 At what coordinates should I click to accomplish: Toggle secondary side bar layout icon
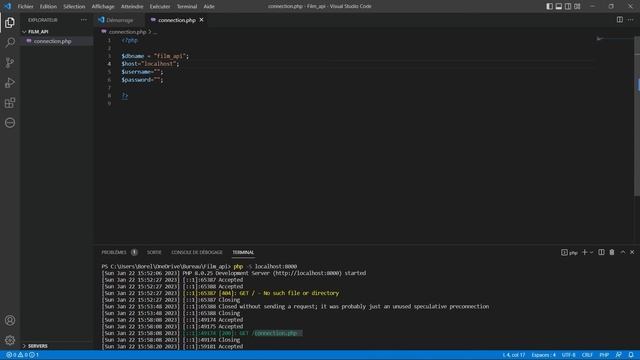point(568,6)
